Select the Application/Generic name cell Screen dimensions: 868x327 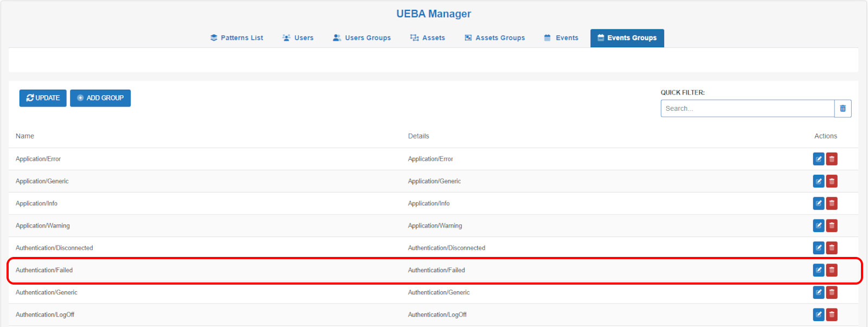42,181
